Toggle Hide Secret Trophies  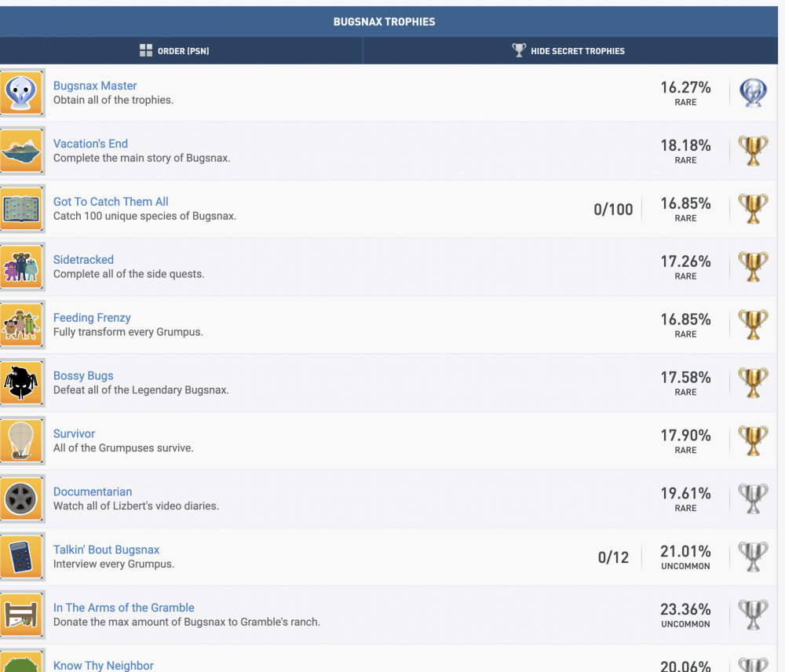pyautogui.click(x=569, y=51)
